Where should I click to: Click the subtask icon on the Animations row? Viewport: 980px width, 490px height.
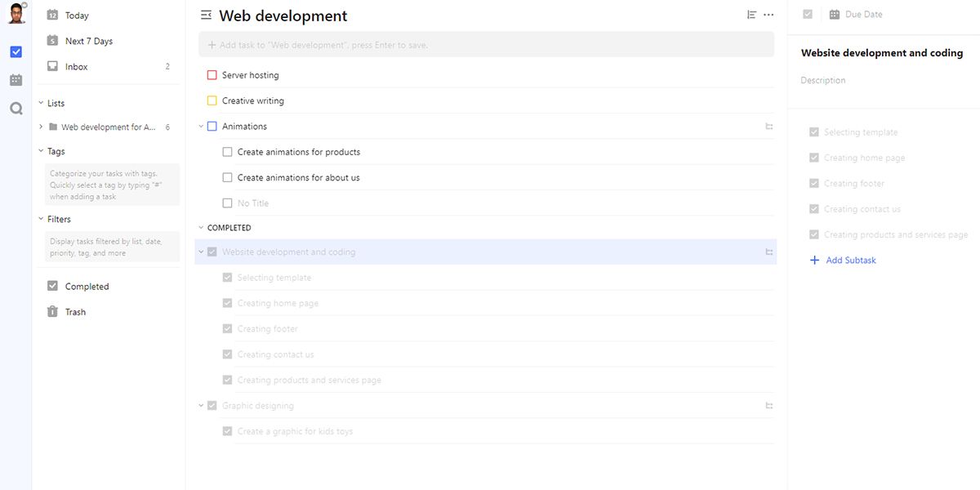[x=768, y=127]
